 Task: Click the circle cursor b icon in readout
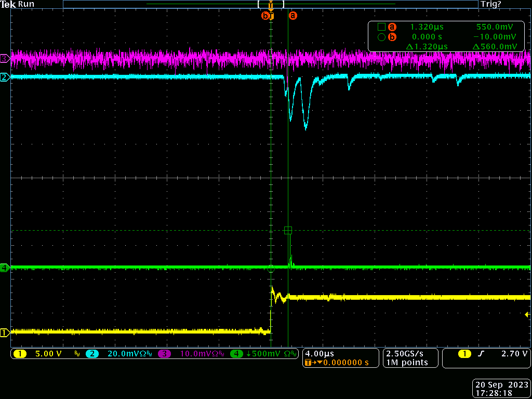[x=381, y=37]
